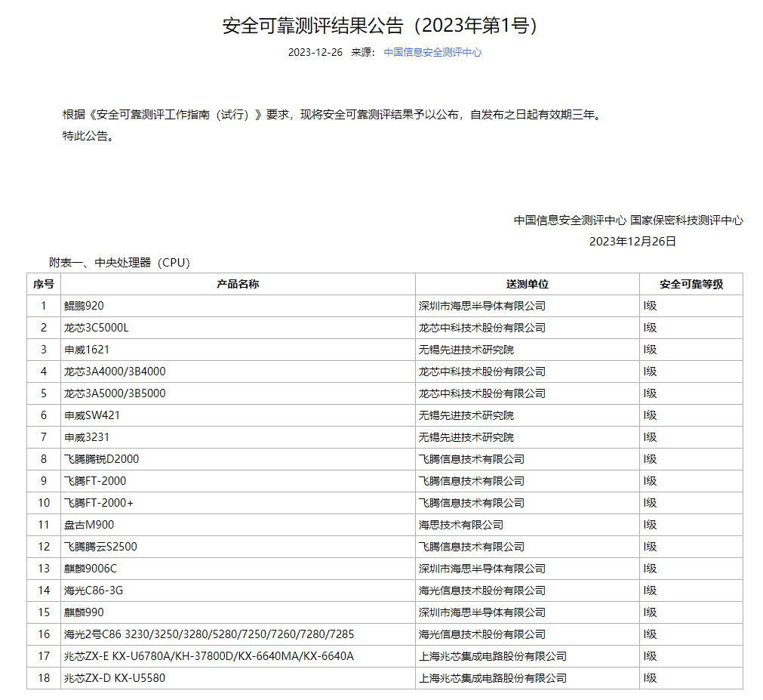Click row number 5 in the table

tap(44, 394)
